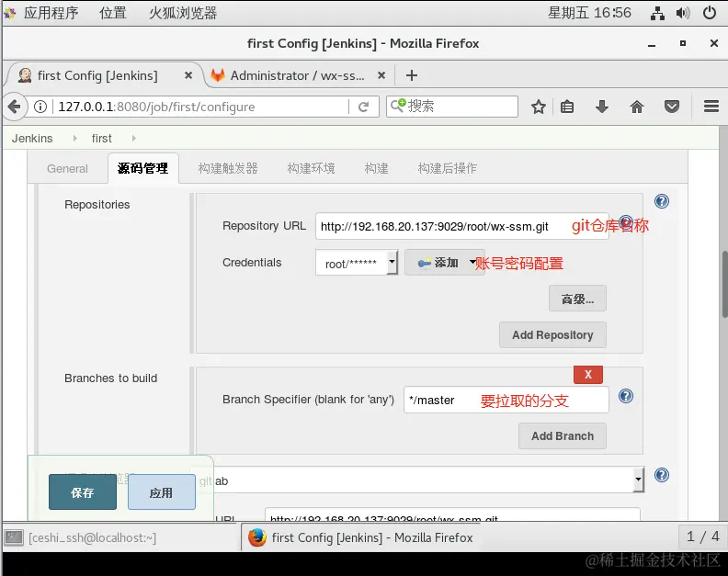
Task: Expand the 添加 credentials dropdown arrow
Action: coord(472,262)
